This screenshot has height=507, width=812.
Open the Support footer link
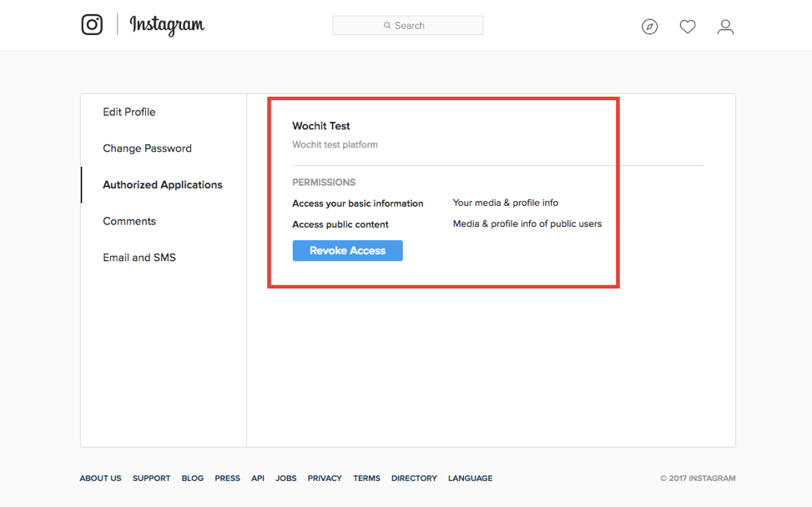point(151,478)
